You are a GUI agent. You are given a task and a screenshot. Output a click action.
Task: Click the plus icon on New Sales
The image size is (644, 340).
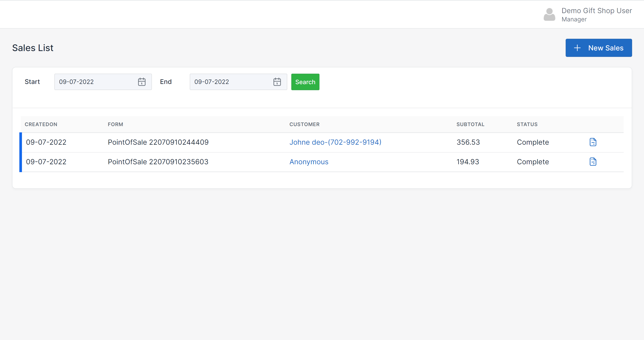point(577,48)
